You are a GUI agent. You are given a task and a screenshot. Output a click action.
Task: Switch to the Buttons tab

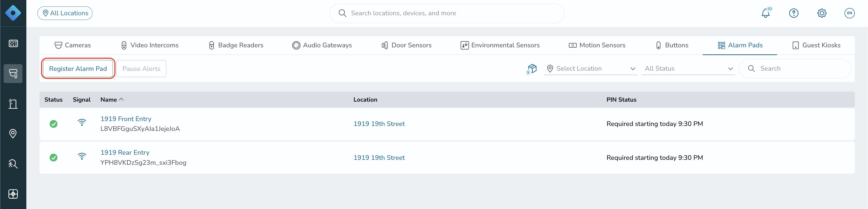672,45
